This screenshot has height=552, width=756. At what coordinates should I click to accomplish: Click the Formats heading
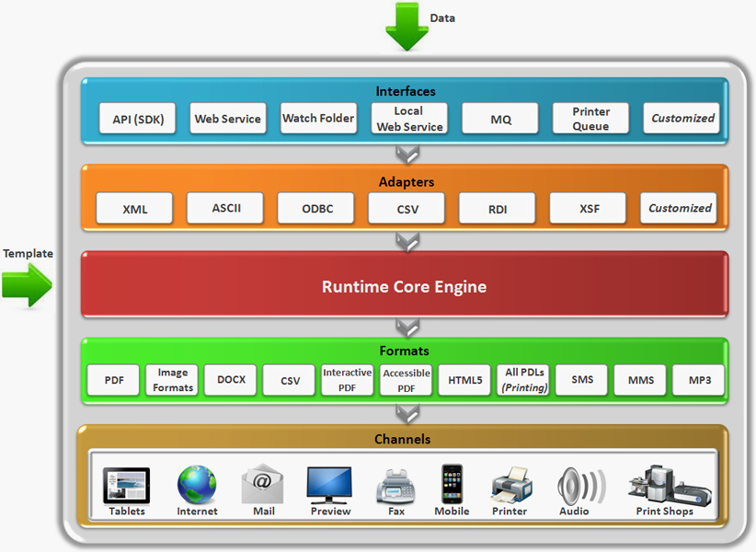[x=404, y=351]
